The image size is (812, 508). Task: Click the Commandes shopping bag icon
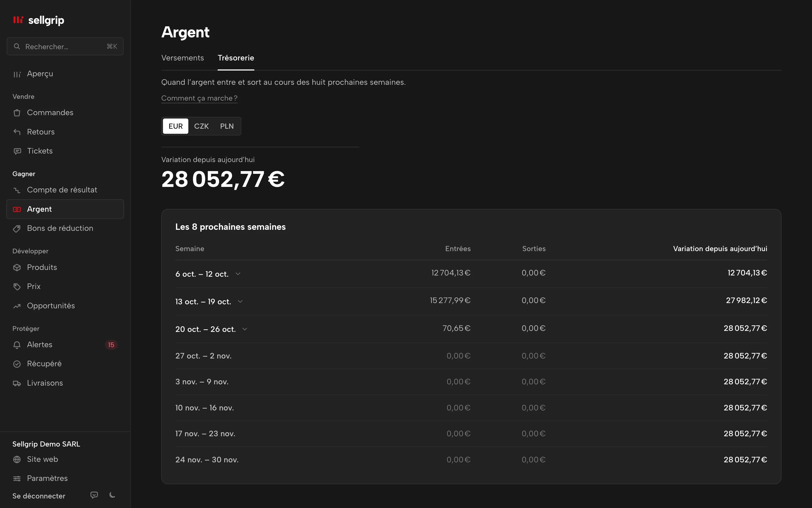[17, 113]
